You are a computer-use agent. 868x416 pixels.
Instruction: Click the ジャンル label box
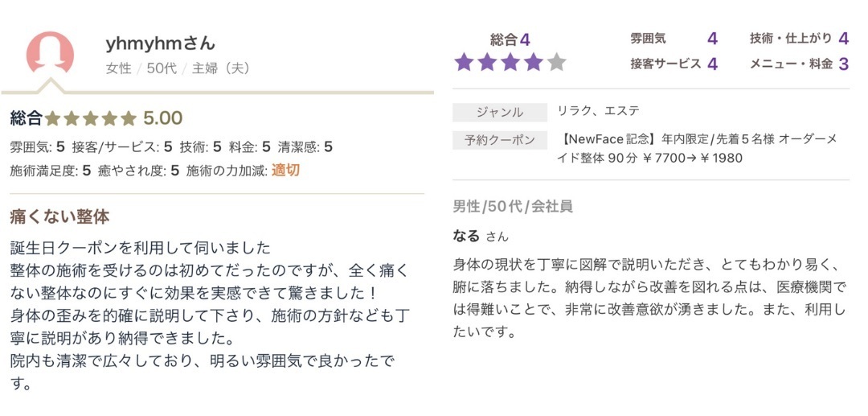500,113
